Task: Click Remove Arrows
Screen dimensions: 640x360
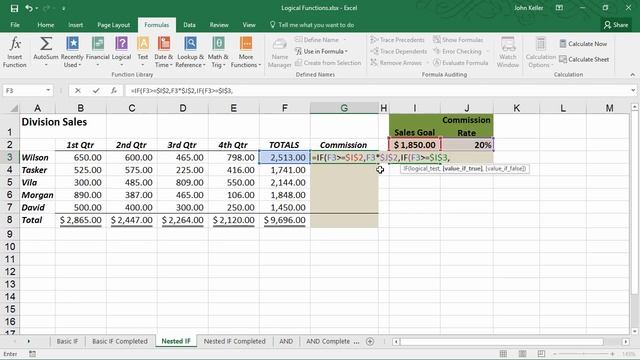Action: [396, 63]
